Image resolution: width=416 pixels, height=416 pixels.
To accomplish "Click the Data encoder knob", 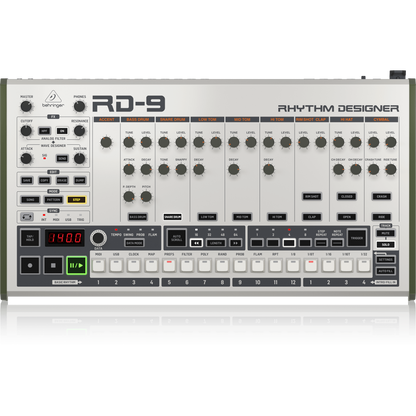I will coord(98,238).
